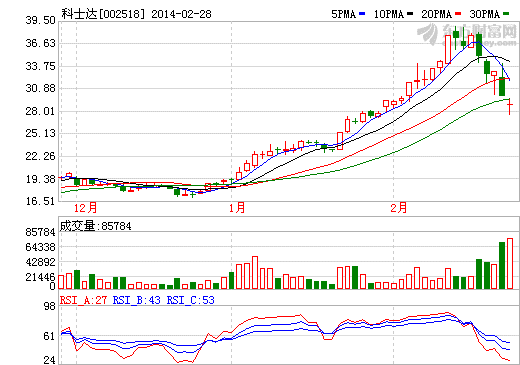520x365 pixels.
Task: Click the 98 RSI axis label
Action: [x=50, y=306]
